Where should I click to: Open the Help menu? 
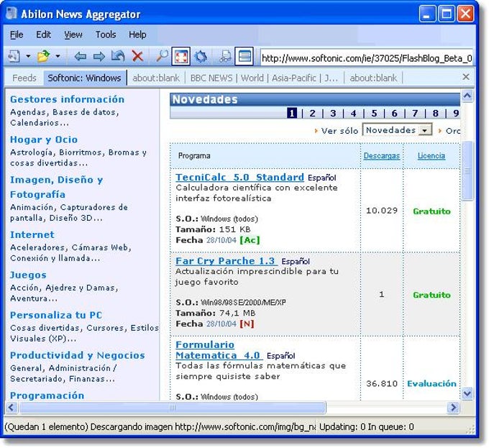click(137, 35)
